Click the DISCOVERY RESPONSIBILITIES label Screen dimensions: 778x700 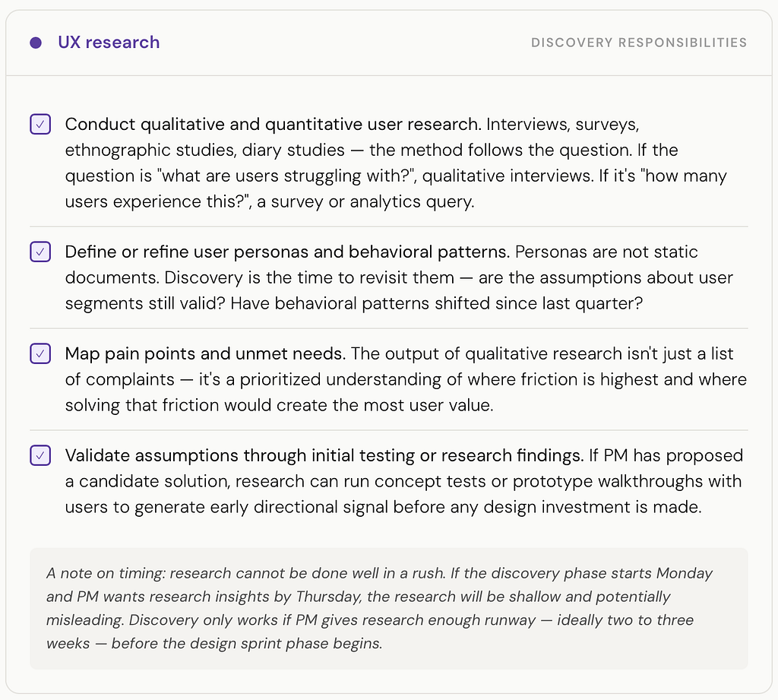pos(639,43)
